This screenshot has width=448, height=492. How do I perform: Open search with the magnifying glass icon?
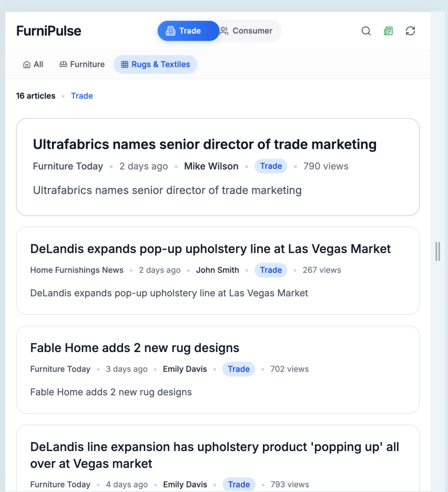point(366,31)
